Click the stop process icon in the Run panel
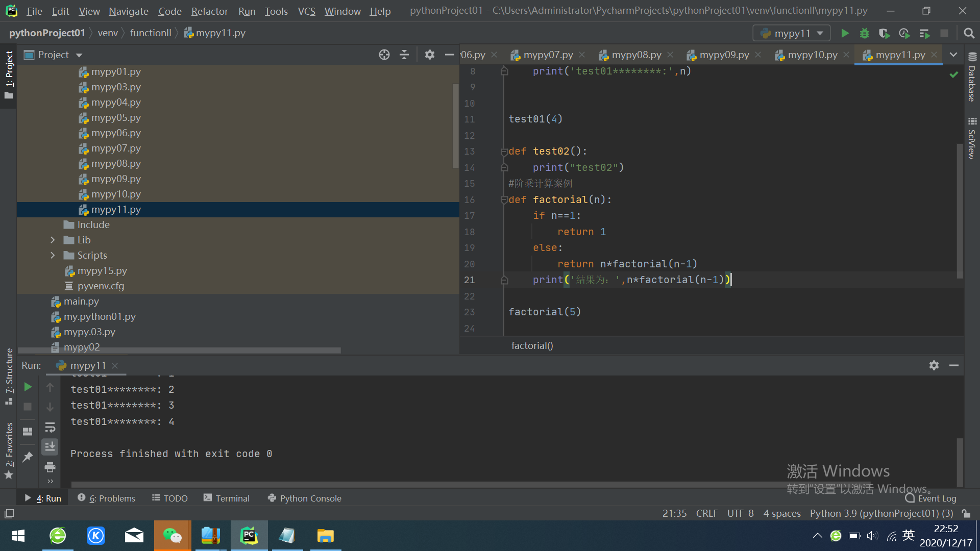 pos(28,407)
